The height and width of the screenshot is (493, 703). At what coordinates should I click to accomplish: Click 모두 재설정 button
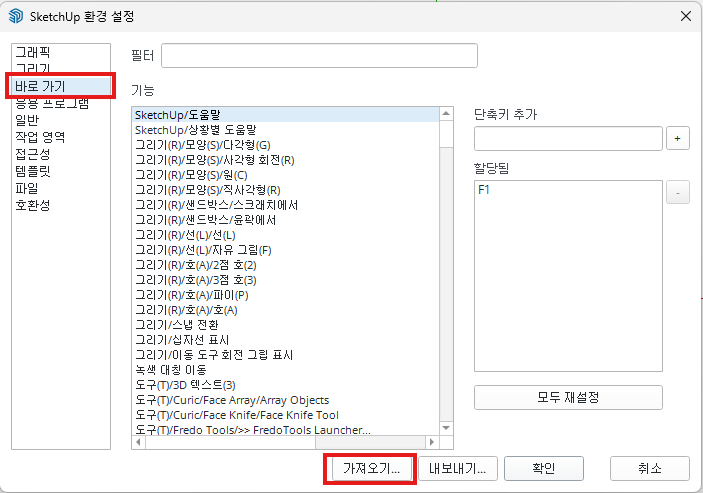point(568,397)
